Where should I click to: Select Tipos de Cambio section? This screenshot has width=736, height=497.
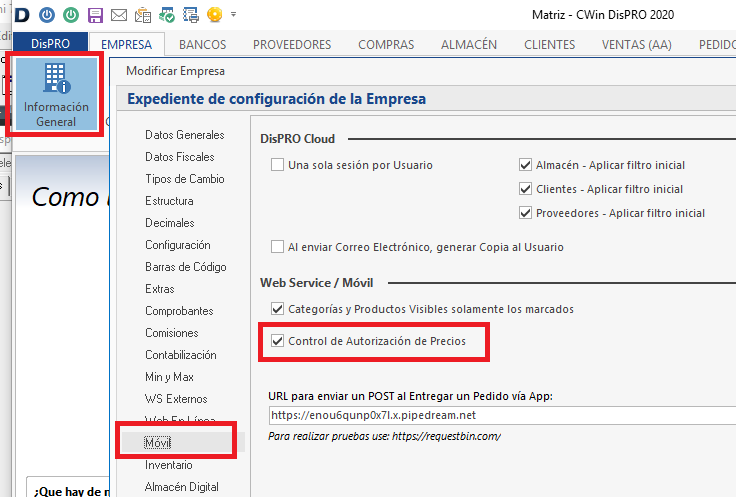click(x=185, y=179)
